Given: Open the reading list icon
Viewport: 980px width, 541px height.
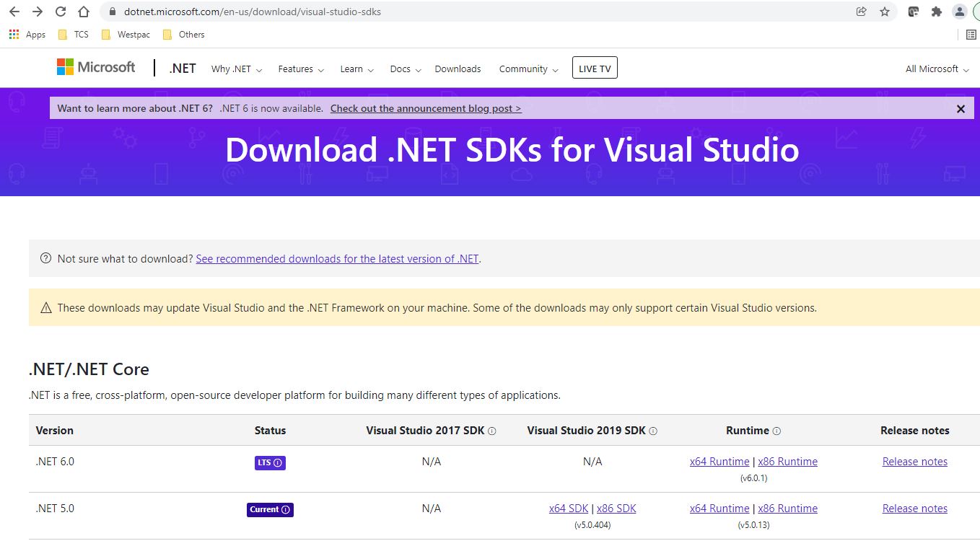Looking at the screenshot, I should [971, 35].
